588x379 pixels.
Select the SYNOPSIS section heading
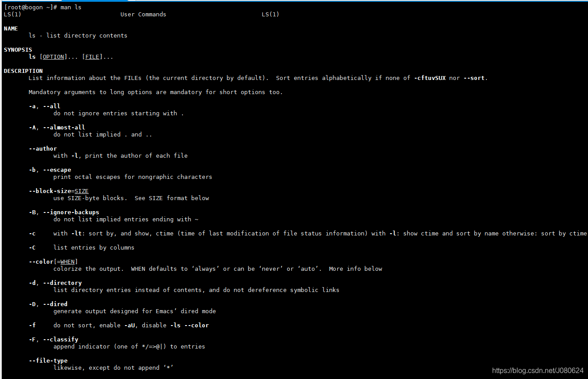point(18,49)
